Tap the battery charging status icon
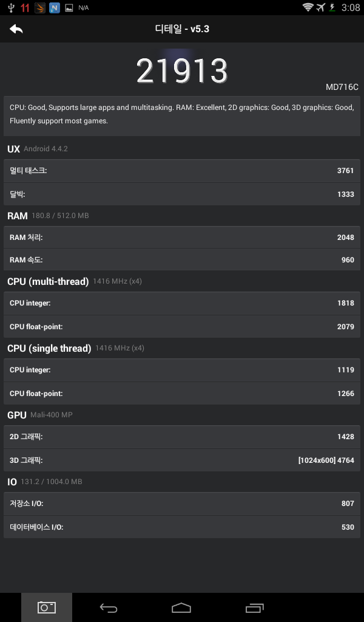 point(332,7)
